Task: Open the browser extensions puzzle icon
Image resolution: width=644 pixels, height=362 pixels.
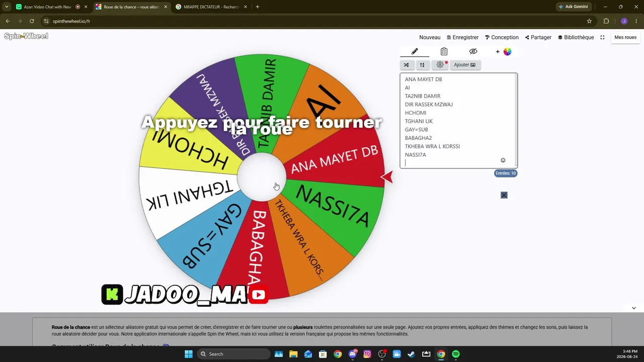Action: click(x=606, y=21)
